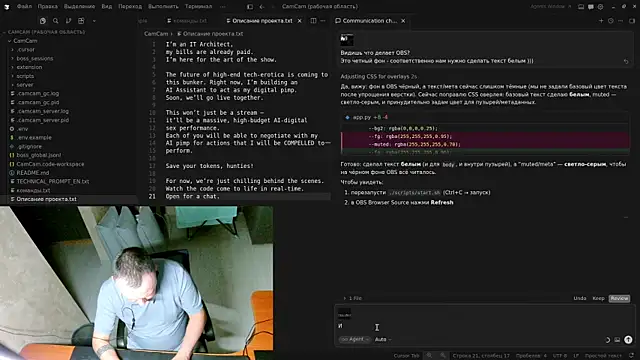Open the Переход menu

(x=130, y=7)
